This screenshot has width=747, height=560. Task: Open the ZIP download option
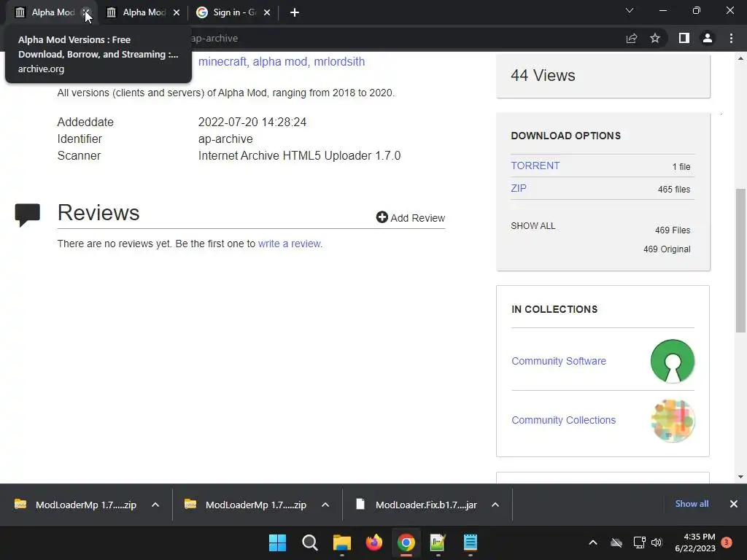[519, 188]
